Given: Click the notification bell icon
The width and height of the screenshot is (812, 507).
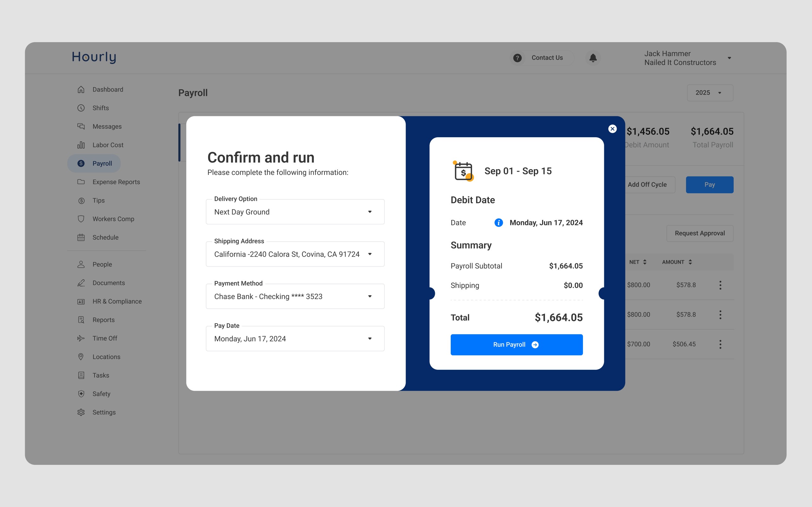Looking at the screenshot, I should (x=593, y=58).
